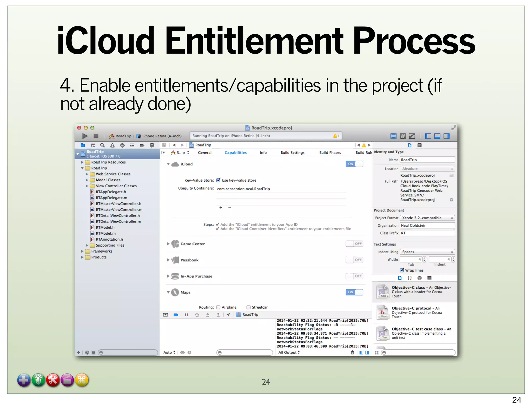Expand the Game Center section

pyautogui.click(x=168, y=244)
